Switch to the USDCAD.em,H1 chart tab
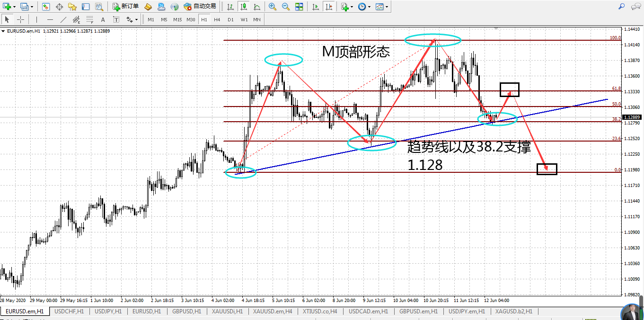Image resolution: width=644 pixels, height=320 pixels. coord(369,311)
